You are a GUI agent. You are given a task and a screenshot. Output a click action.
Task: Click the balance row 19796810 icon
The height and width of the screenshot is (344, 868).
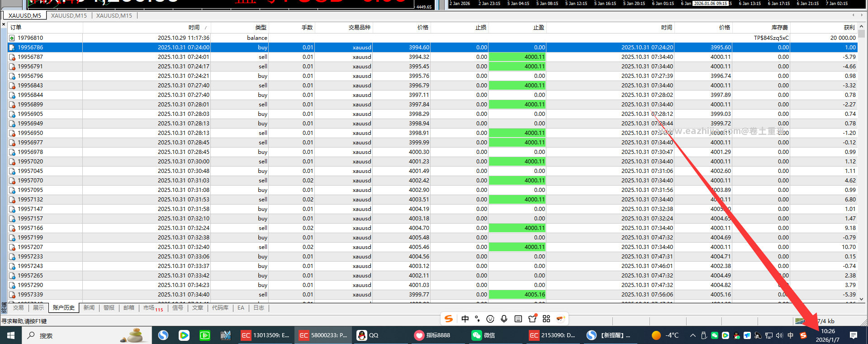(12, 38)
